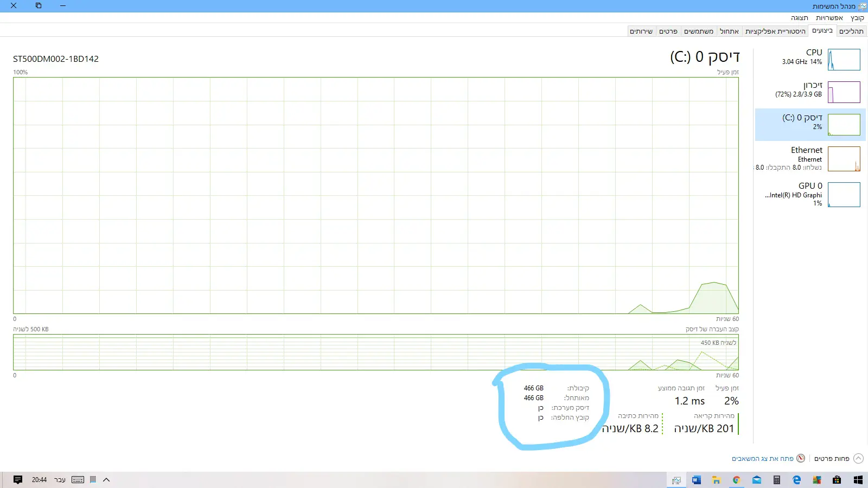This screenshot has width=868, height=488.
Task: Open the Windows Start menu
Action: point(858,480)
